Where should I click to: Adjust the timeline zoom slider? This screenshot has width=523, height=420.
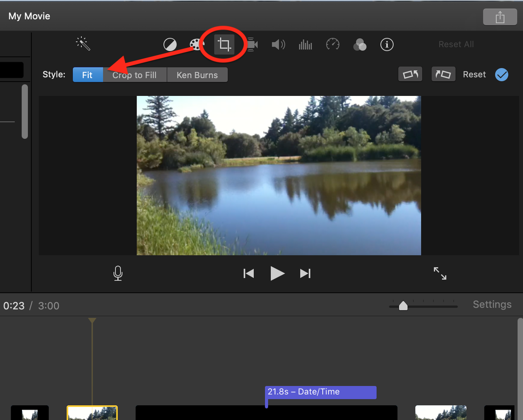point(403,306)
